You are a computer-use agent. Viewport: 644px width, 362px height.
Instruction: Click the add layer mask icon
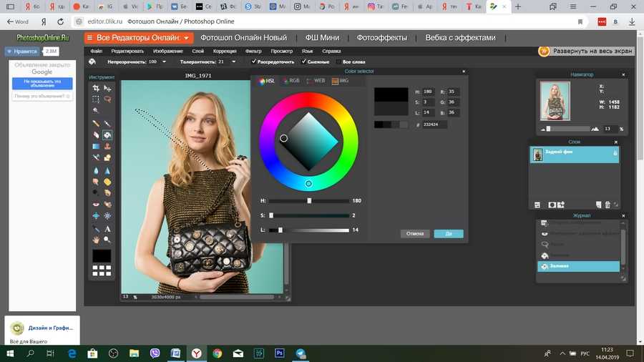pyautogui.click(x=552, y=205)
